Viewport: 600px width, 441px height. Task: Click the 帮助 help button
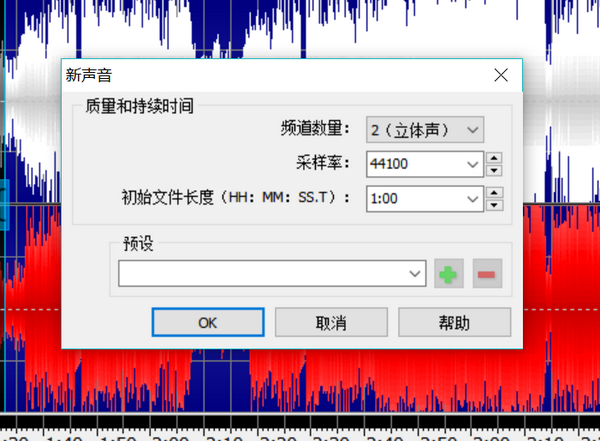[455, 323]
